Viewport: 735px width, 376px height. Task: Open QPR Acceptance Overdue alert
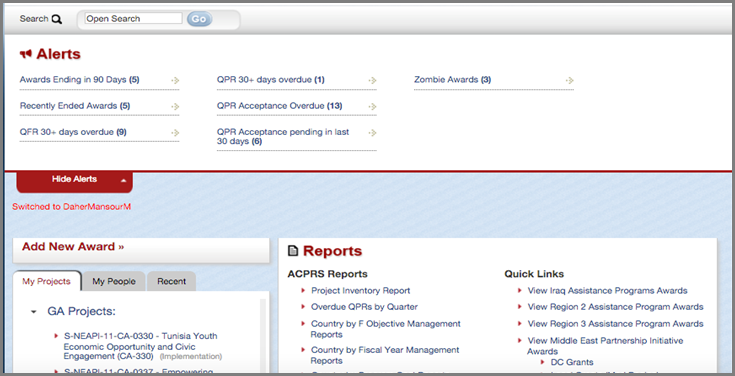pos(279,106)
